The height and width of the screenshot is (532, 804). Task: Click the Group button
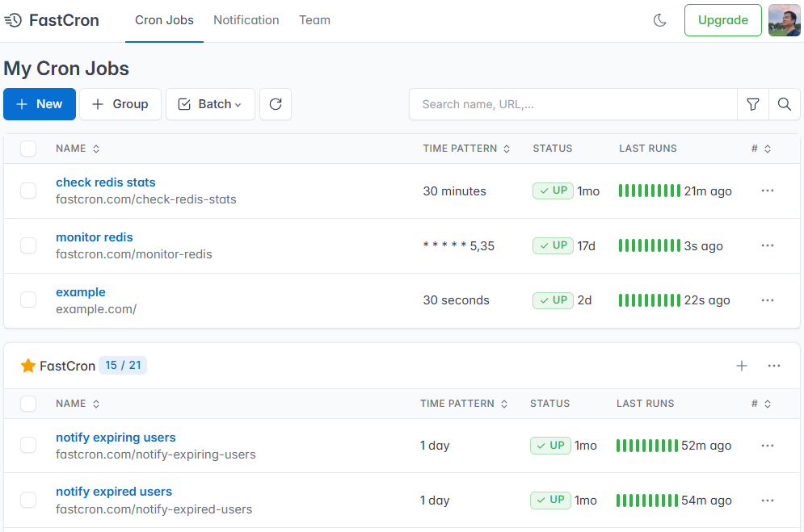click(120, 104)
